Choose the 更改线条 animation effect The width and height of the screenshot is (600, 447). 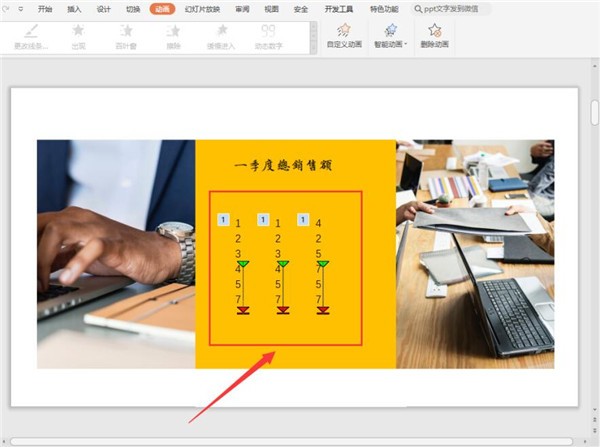click(x=31, y=37)
